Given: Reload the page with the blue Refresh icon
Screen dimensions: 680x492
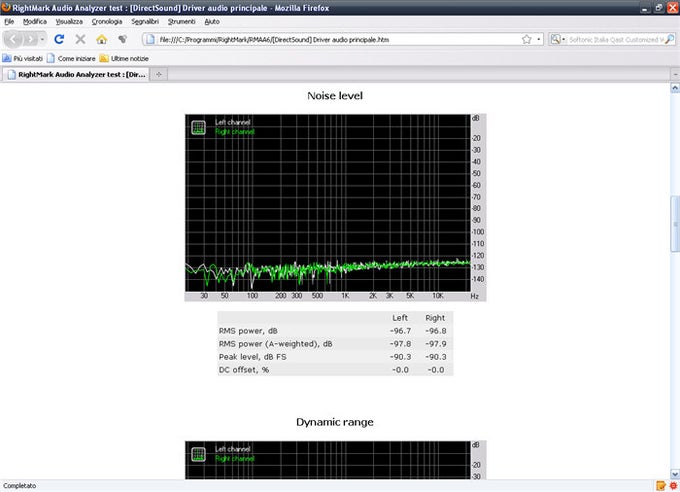Looking at the screenshot, I should click(59, 39).
